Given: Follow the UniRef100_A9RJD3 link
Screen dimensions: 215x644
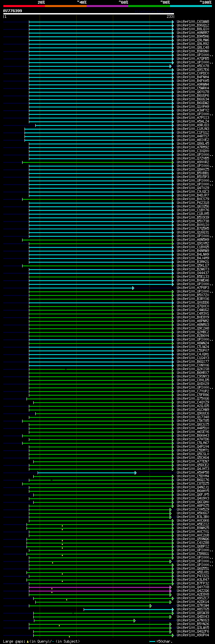Looking at the screenshot, I should 193,125.
